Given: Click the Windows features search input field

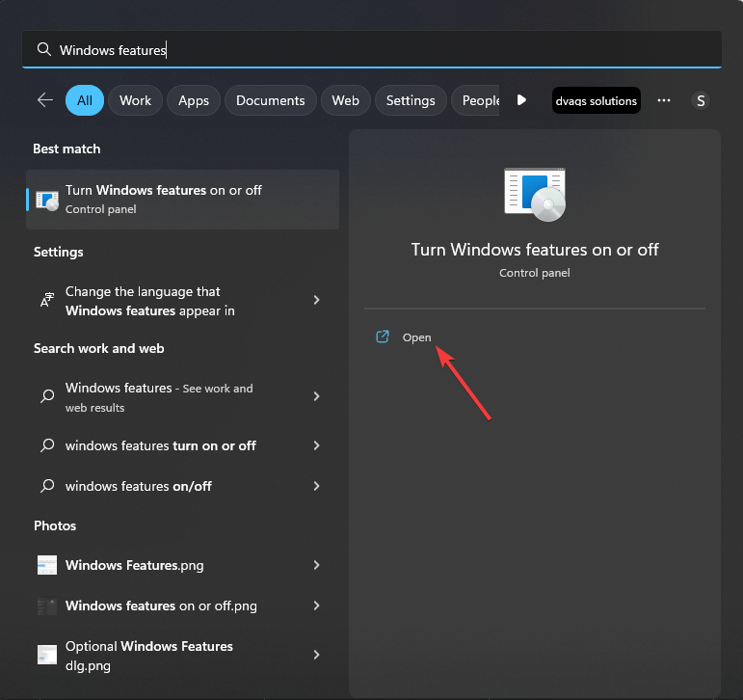Looking at the screenshot, I should coord(372,49).
